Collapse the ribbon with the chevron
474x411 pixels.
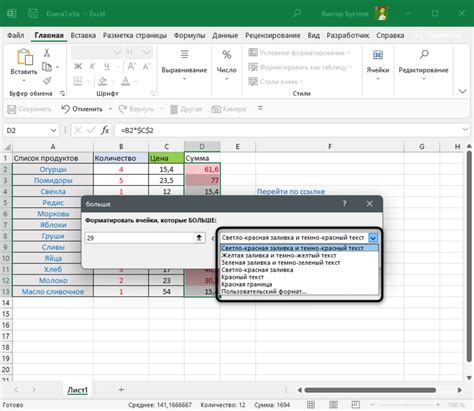462,91
